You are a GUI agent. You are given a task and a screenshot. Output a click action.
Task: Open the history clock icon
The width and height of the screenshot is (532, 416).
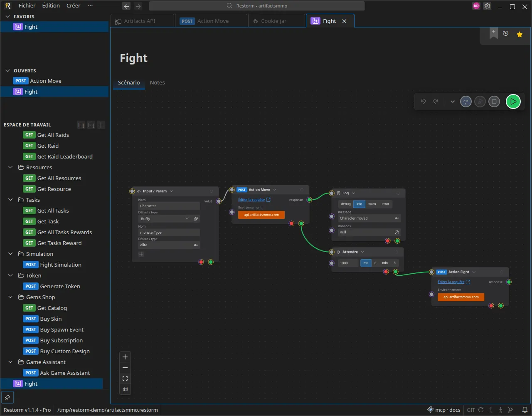tap(506, 34)
